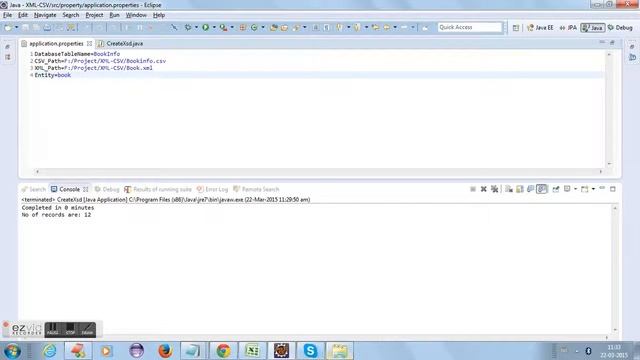Toggle Scroll Lock in console toolbar
Screen dimensions: 640x360
(520, 189)
